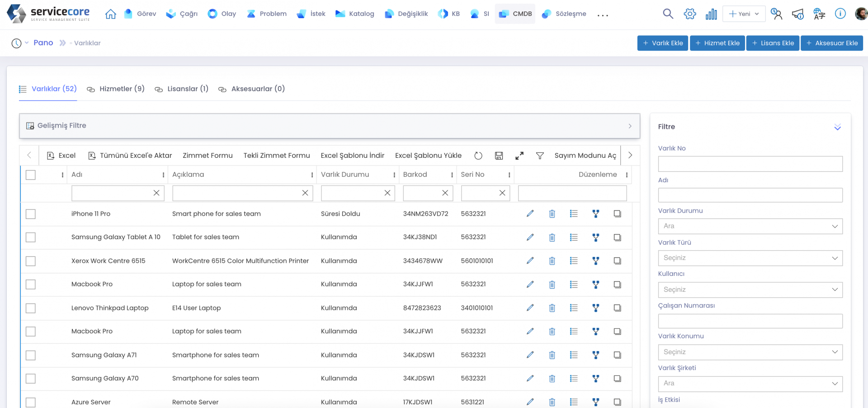Click the pencil edit icon for iPhone 11 Pro
Image resolution: width=868 pixels, height=408 pixels.
(x=530, y=213)
